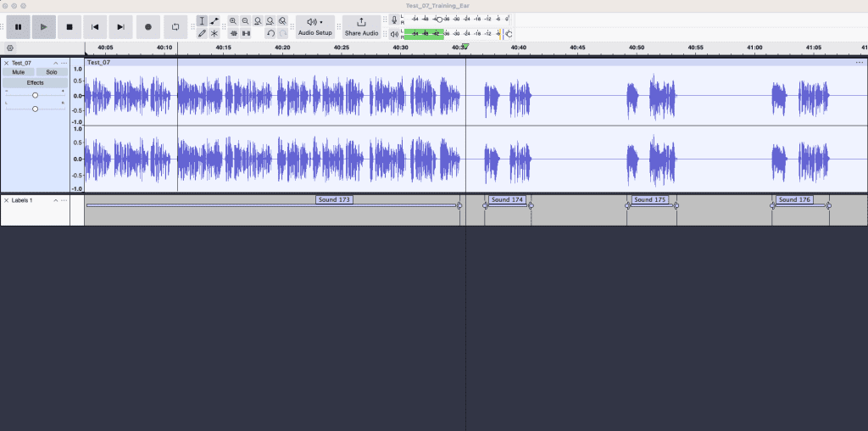Click the Zoom Toggle icon
Viewport: 868px width, 431px height.
[282, 20]
